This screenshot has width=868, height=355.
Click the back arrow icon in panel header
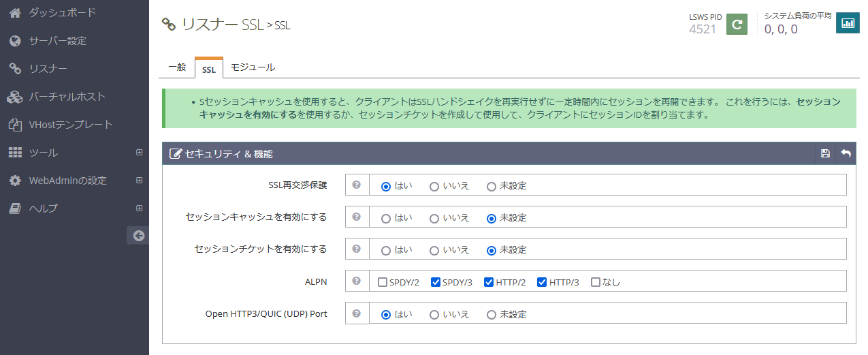846,153
